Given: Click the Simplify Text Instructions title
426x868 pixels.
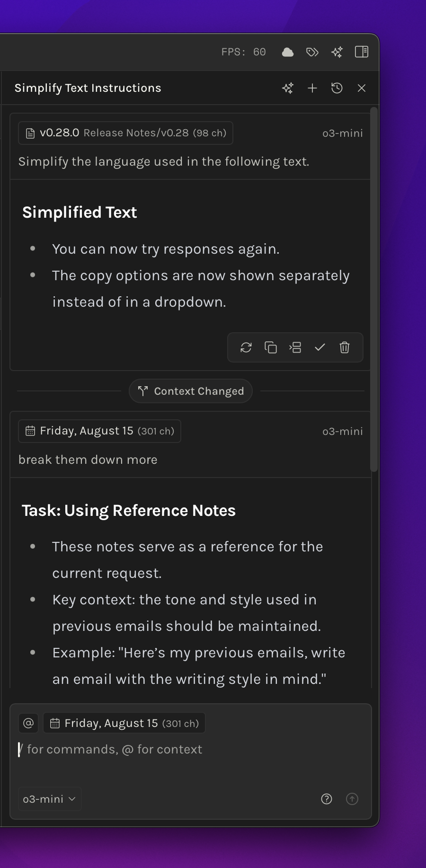Looking at the screenshot, I should (x=88, y=88).
